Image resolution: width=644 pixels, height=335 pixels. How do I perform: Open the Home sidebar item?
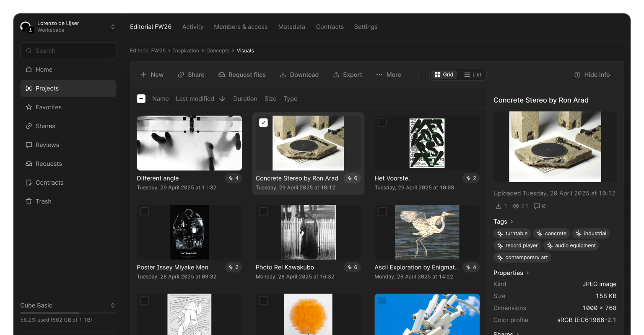(68, 70)
